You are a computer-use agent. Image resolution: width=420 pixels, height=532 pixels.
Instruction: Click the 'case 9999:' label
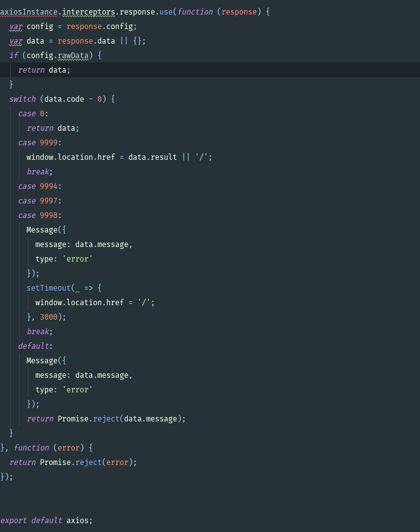click(x=40, y=143)
